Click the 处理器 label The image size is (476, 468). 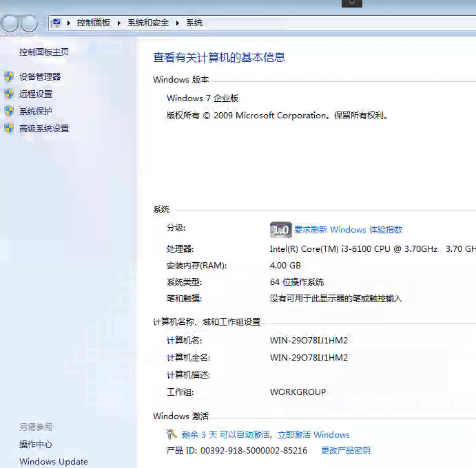180,249
